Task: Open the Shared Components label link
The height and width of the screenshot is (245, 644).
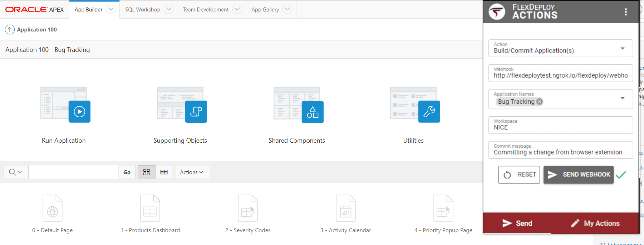Action: (297, 141)
